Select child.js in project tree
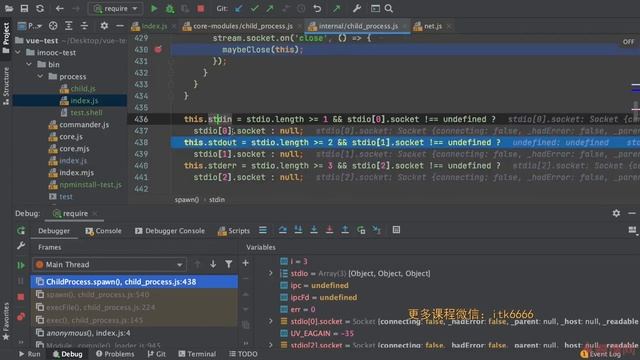 click(x=82, y=89)
